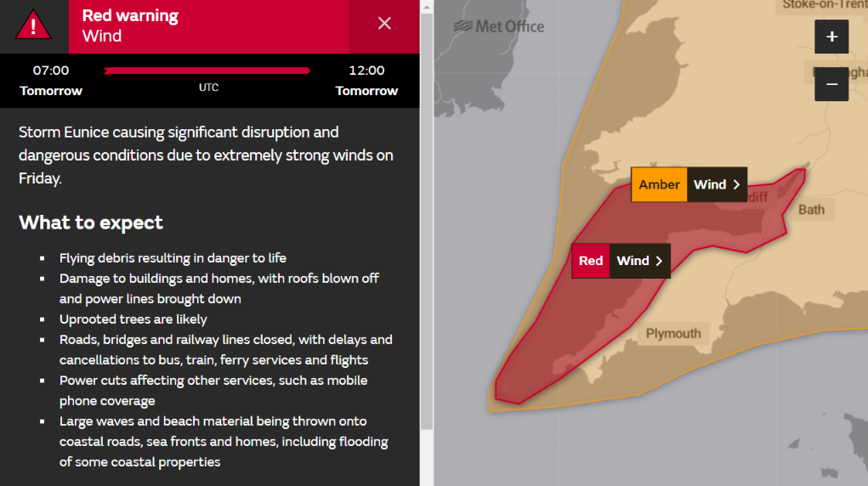The height and width of the screenshot is (486, 868).
Task: Click the 07:00 Tomorrow start time
Action: (x=51, y=80)
